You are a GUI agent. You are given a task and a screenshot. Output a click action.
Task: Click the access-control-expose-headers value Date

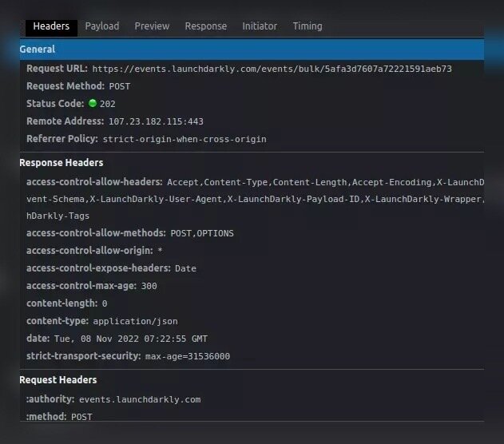pyautogui.click(x=185, y=268)
